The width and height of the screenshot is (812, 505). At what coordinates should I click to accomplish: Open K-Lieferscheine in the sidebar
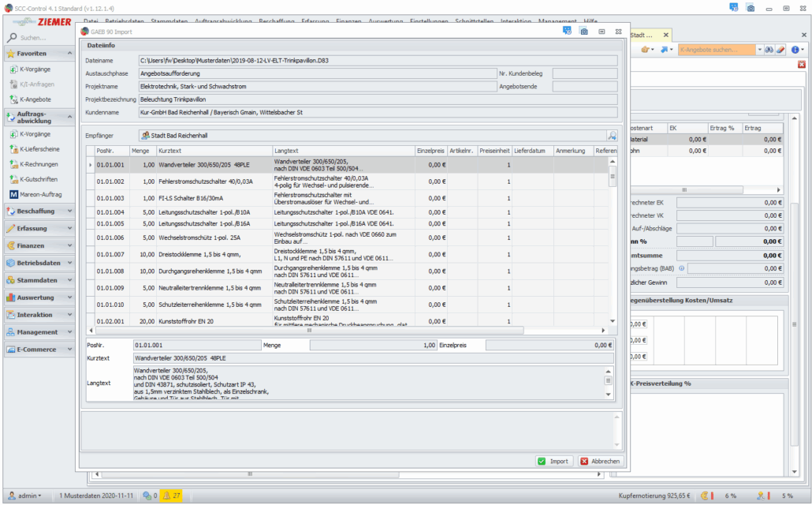[x=39, y=149]
